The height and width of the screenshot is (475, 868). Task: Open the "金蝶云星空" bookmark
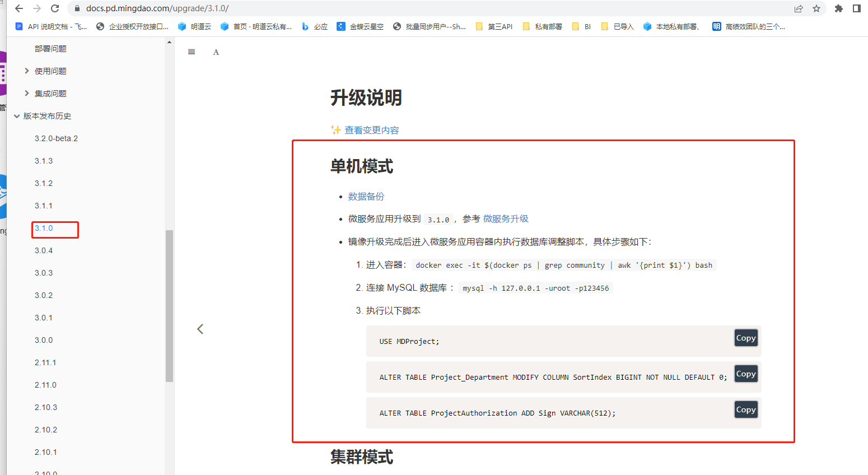pos(360,26)
